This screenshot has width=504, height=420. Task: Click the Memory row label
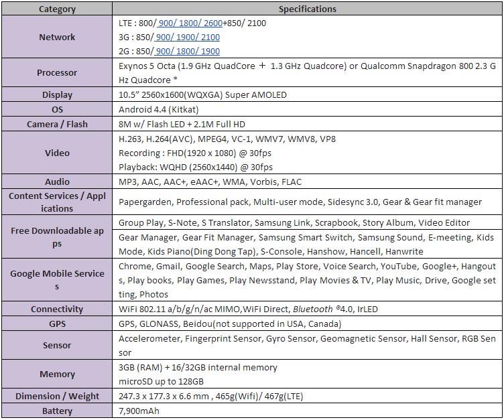tap(57, 374)
